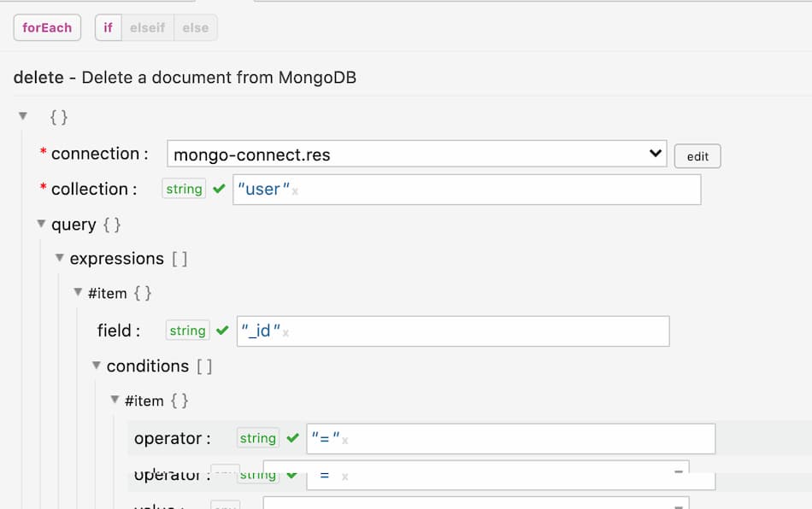This screenshot has height=509, width=812.
Task: Click the green checkmark beside operator
Action: click(x=293, y=438)
